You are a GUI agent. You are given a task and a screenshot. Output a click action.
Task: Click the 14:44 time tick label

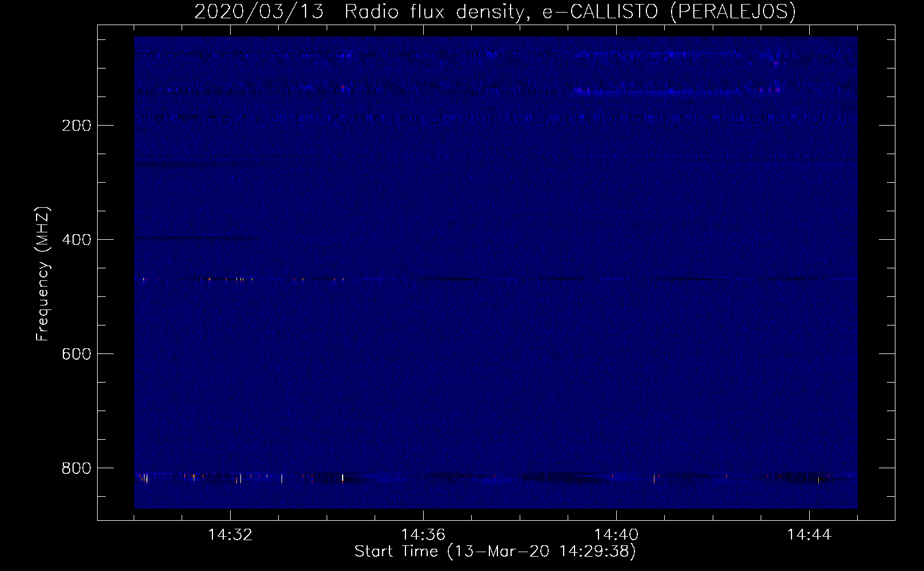point(809,535)
